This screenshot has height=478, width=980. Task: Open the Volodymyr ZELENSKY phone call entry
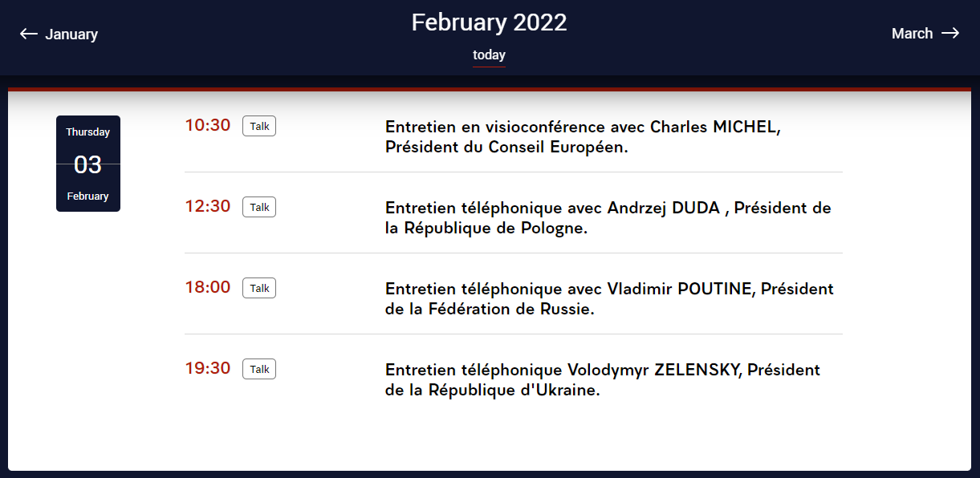coord(602,379)
